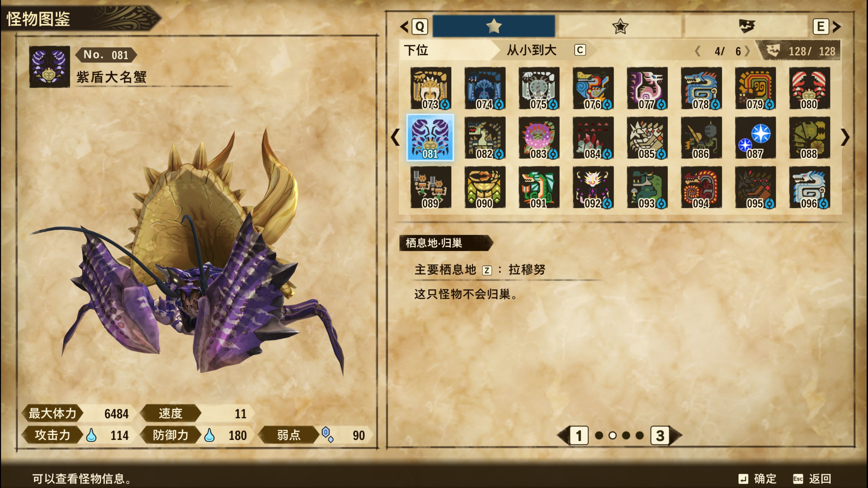This screenshot has width=868, height=488.
Task: Select monster icon 096
Action: click(809, 187)
